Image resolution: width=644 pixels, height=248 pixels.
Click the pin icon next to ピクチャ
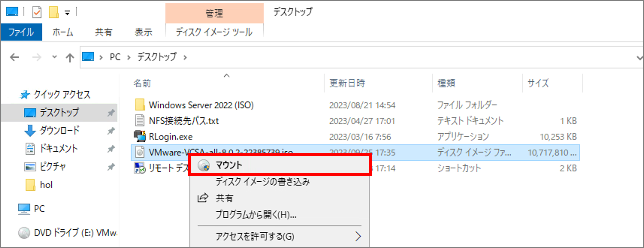point(111,167)
